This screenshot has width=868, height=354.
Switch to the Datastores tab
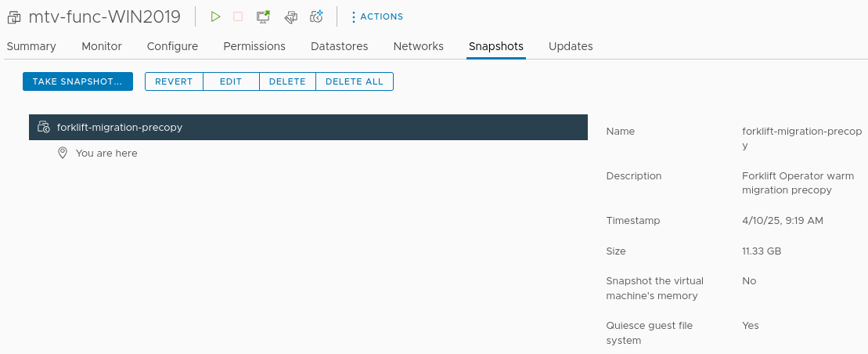click(x=339, y=46)
